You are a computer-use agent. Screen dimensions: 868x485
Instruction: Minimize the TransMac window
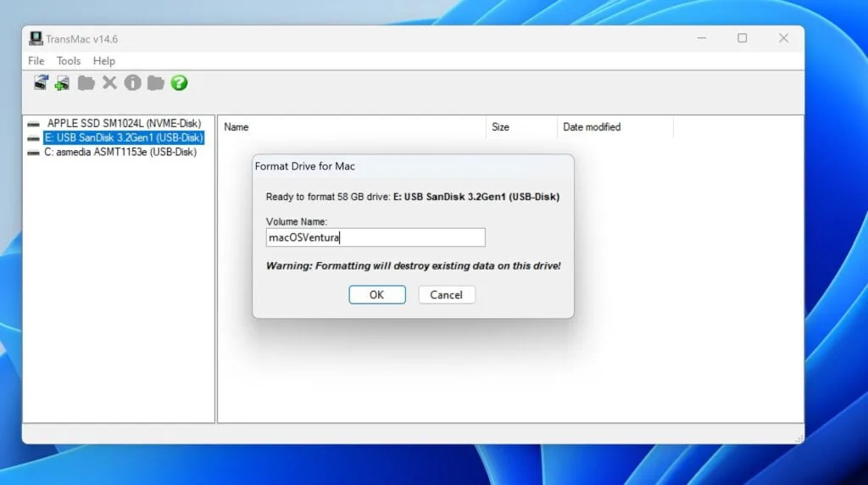pyautogui.click(x=701, y=38)
